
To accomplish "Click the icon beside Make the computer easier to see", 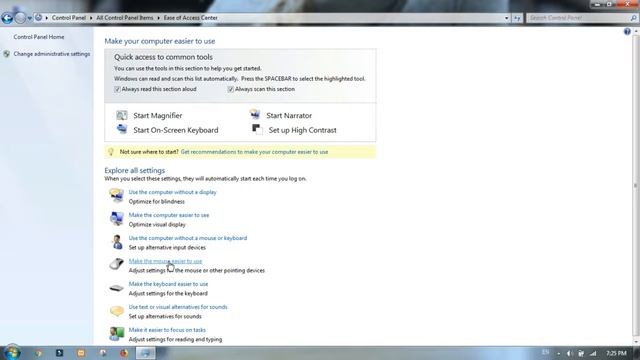I will click(x=116, y=218).
